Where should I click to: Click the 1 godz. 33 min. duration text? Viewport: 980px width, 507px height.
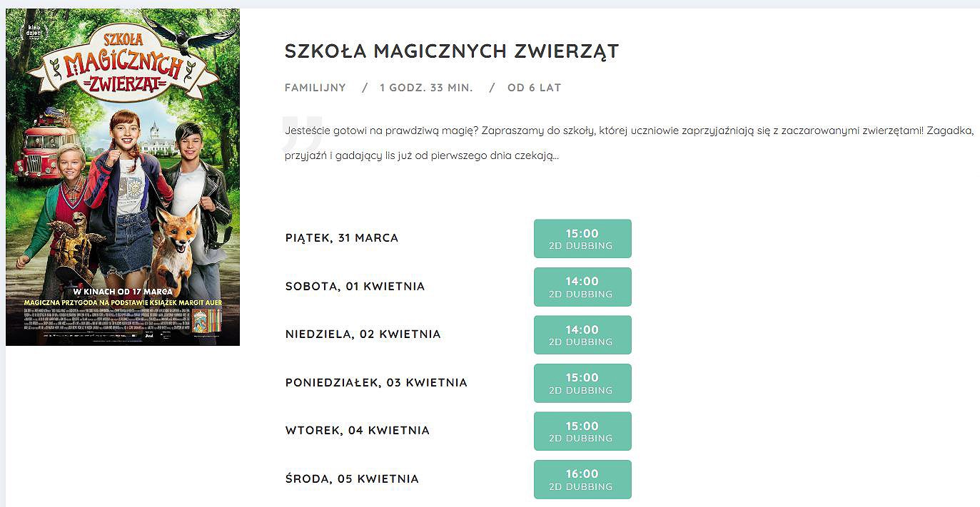pos(426,88)
